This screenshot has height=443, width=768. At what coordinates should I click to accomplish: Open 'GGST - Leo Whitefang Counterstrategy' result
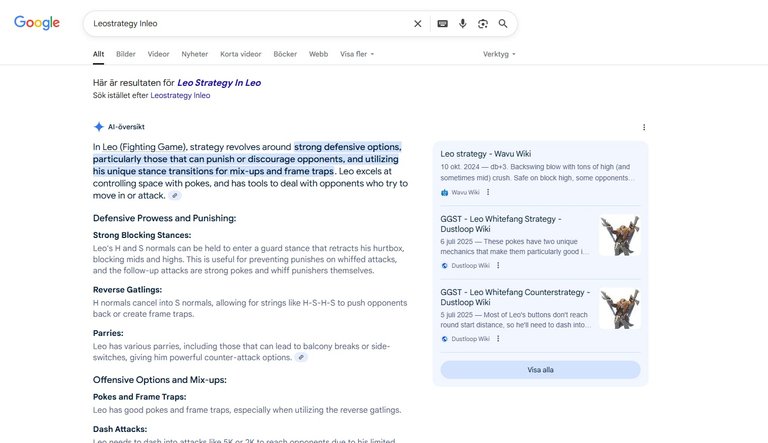(515, 297)
